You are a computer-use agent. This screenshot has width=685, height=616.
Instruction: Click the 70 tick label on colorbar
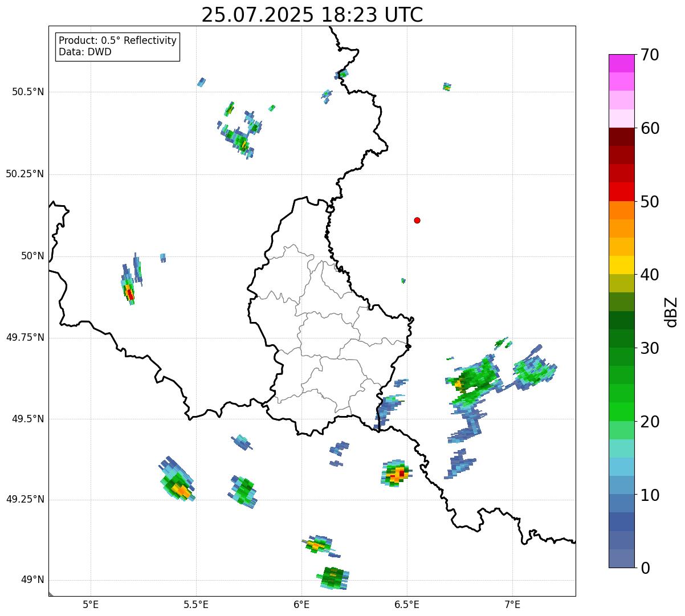650,55
